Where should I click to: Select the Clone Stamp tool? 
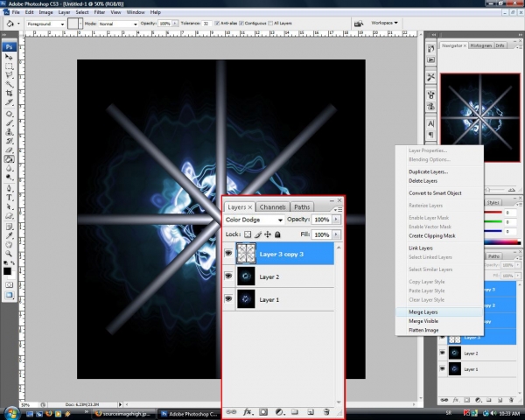9,132
